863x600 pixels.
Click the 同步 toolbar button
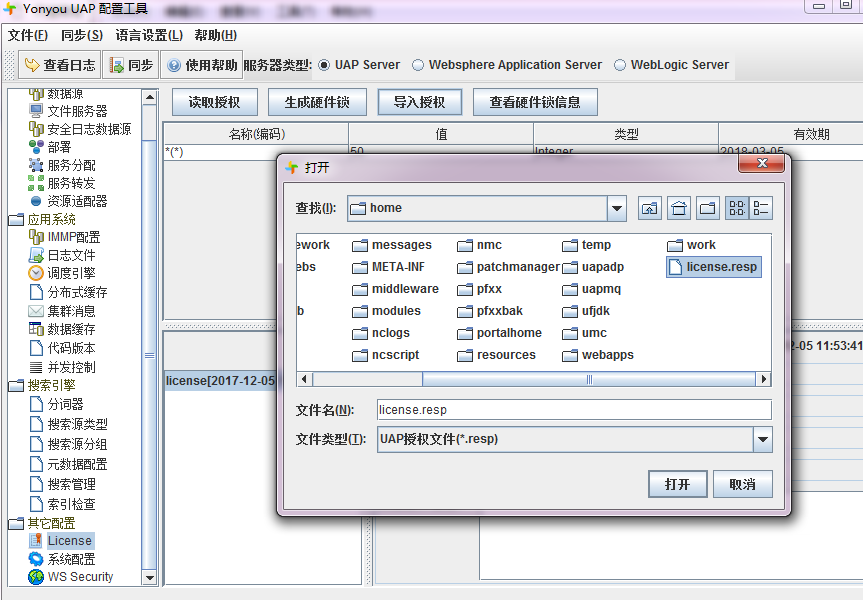coord(131,65)
